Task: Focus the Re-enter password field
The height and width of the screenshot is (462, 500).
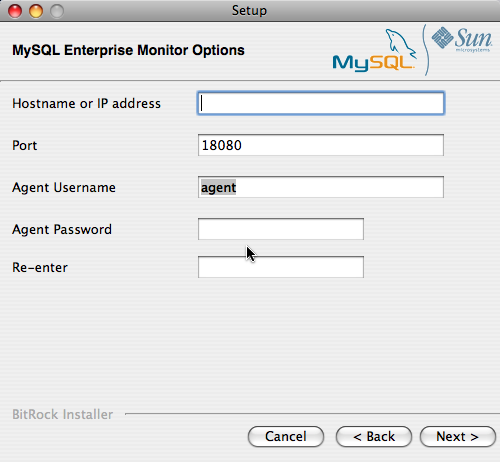Action: [281, 267]
